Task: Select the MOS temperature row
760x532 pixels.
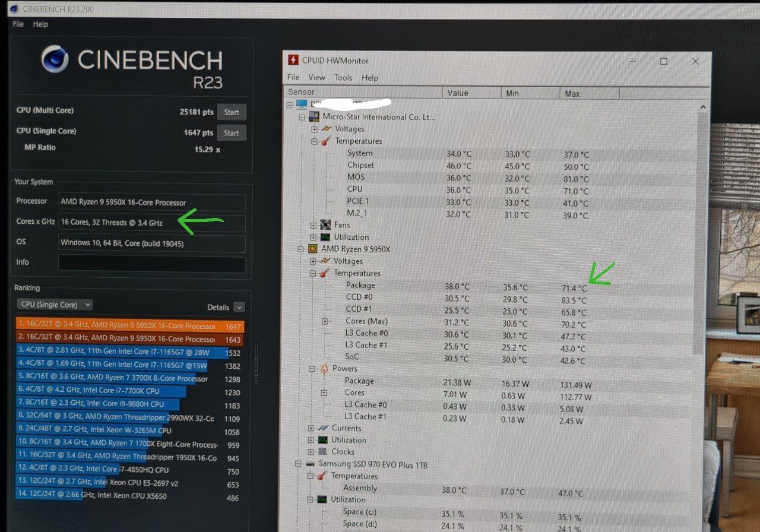Action: point(489,178)
